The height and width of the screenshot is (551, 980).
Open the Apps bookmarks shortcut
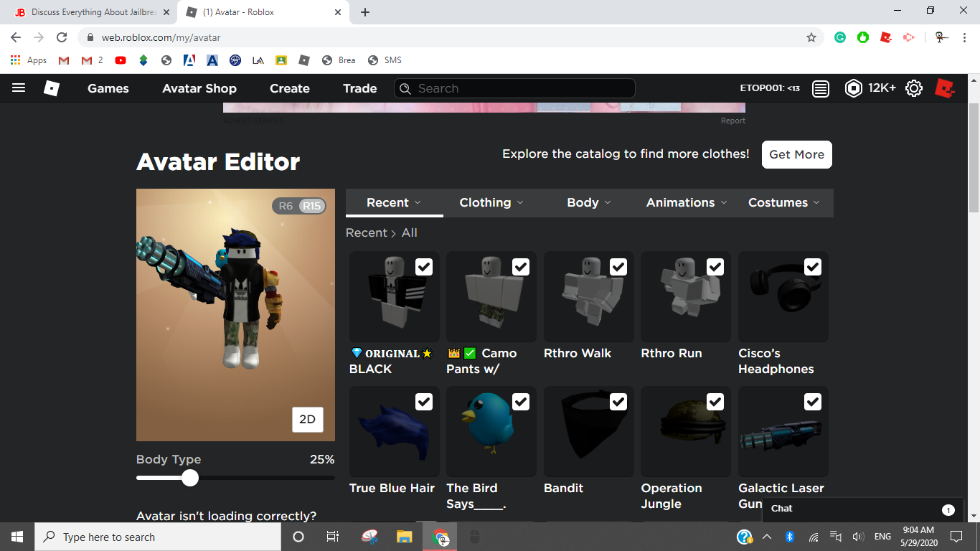(29, 60)
